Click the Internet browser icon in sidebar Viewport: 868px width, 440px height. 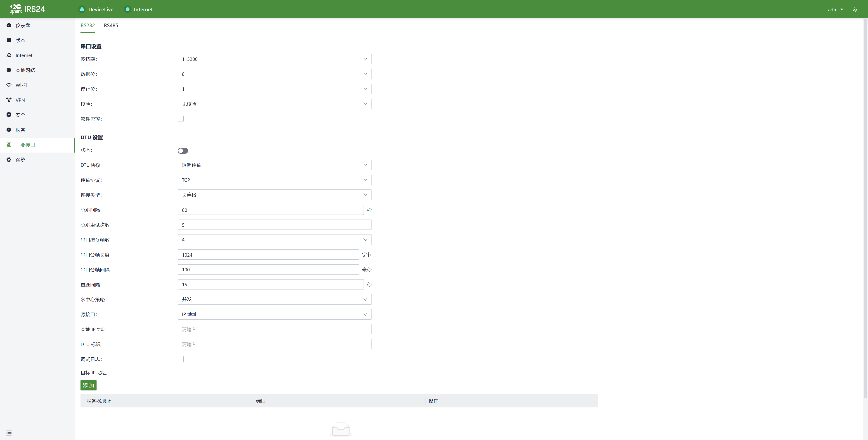tap(9, 55)
